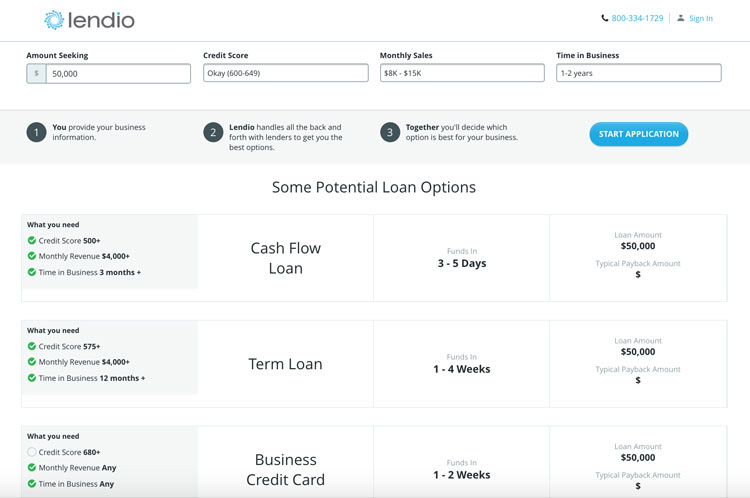Toggle check mark for Time in Business 12 months
Viewport: 750px width, 498px height.
tap(32, 377)
